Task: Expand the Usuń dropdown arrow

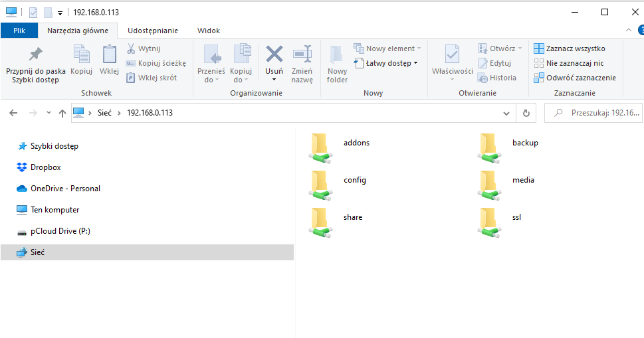Action: pos(274,80)
